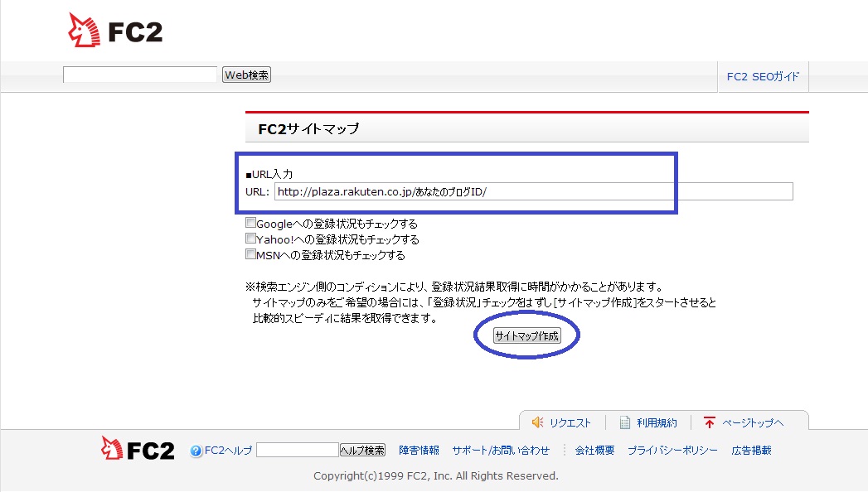Viewport: 868px width, 492px height.
Task: Go to the 会社概要 page
Action: [x=594, y=450]
